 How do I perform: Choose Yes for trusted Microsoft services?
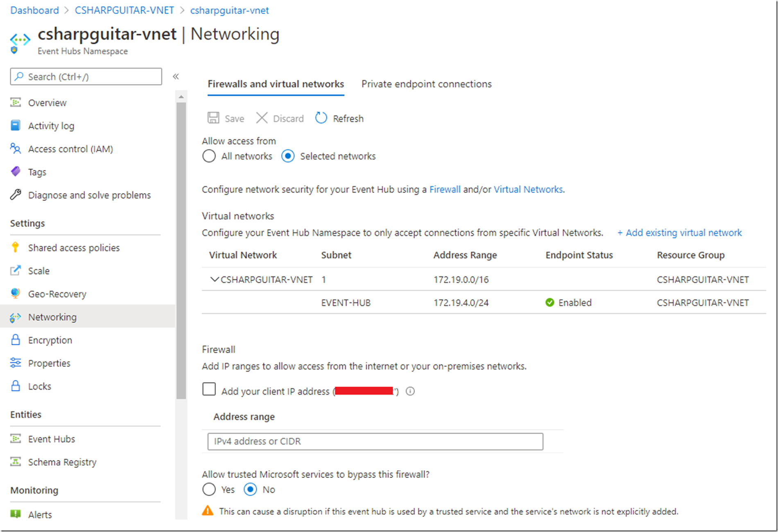coord(209,489)
